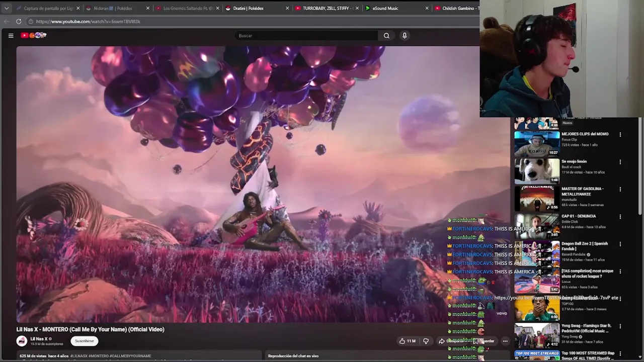
Task: Open the site info icon in the address bar
Action: [x=31, y=21]
